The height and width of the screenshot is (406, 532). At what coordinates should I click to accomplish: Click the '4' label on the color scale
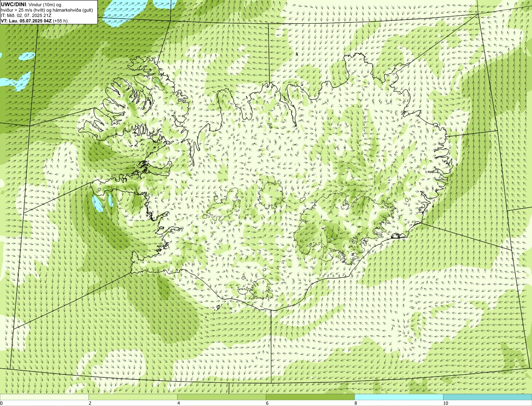178,403
